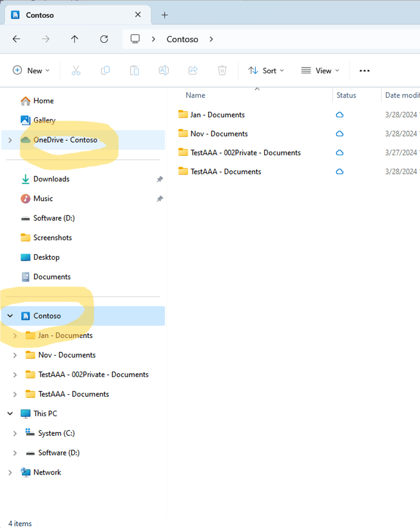Select OneDrive - Contoso in sidebar

pos(83,140)
